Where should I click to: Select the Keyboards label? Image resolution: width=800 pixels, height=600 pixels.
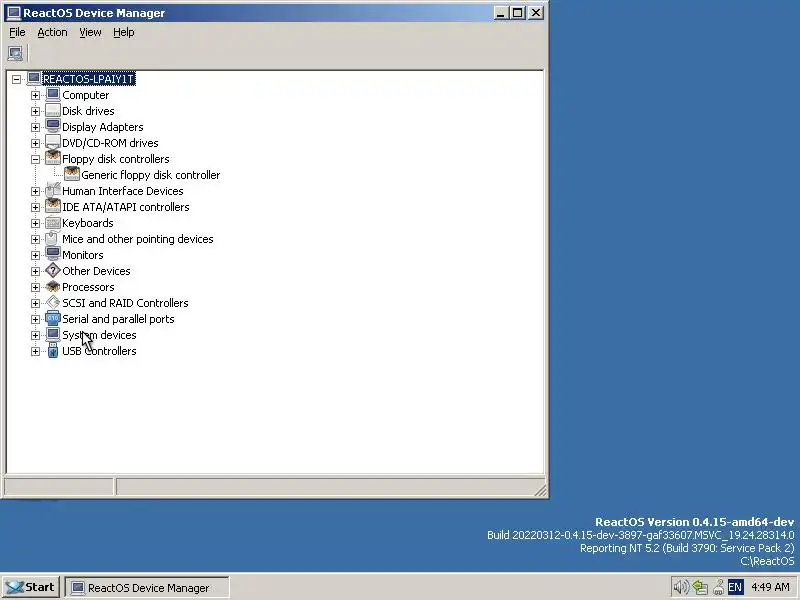pyautogui.click(x=88, y=223)
